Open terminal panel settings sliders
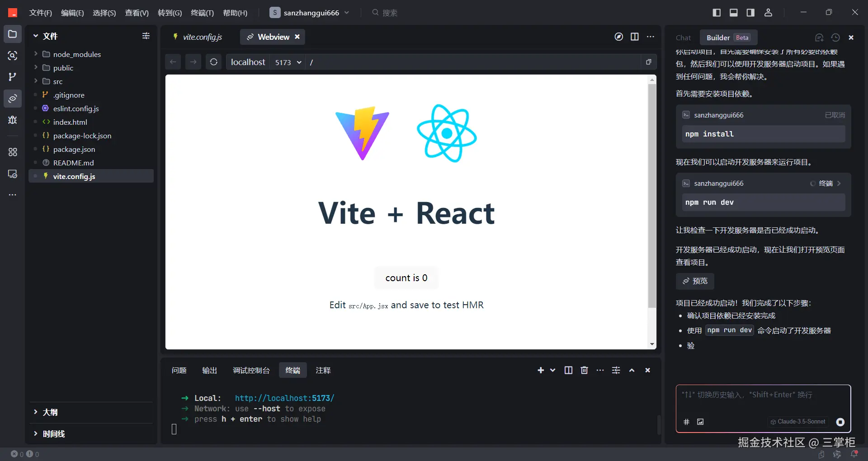The image size is (868, 461). click(x=616, y=370)
